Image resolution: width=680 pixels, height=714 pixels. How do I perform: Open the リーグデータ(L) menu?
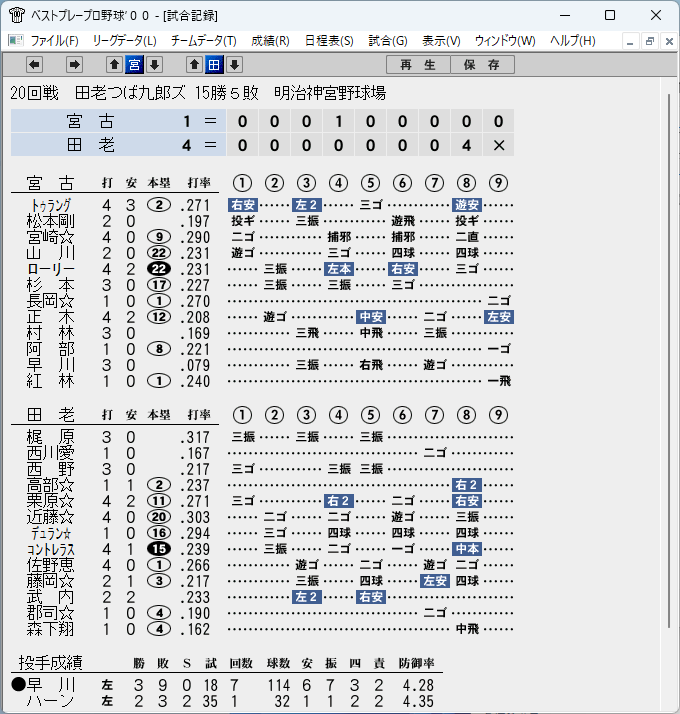pyautogui.click(x=124, y=41)
